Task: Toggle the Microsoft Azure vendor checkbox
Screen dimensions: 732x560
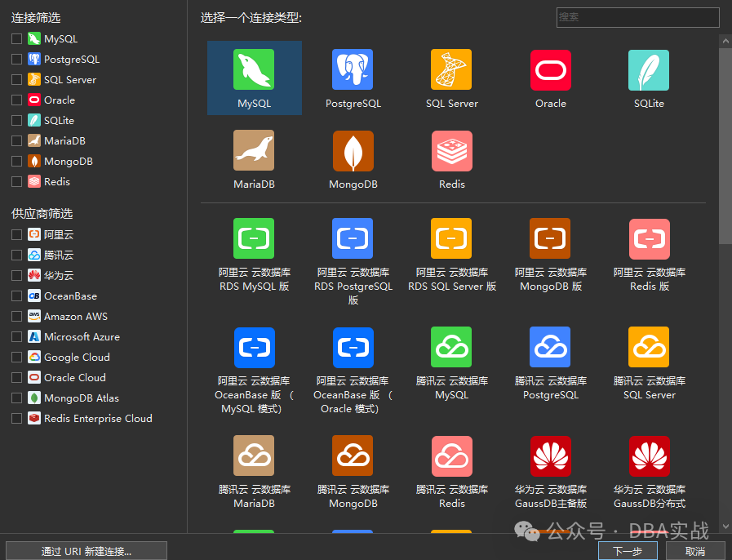Action: 17,337
